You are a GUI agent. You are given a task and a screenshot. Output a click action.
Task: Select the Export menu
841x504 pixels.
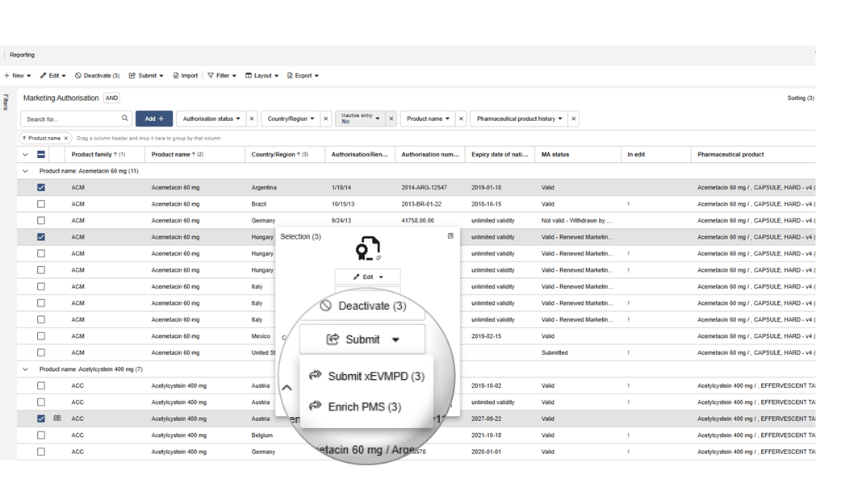pos(303,75)
